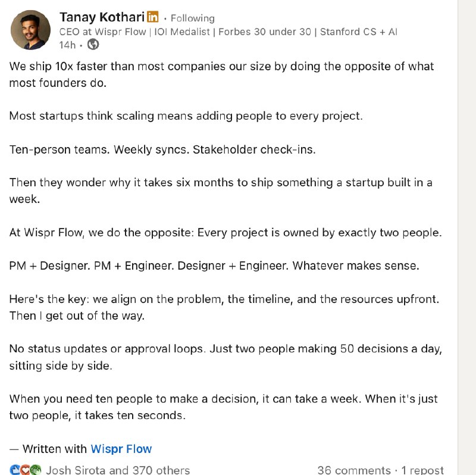Click the globe public visibility icon
This screenshot has width=476, height=475.
tap(93, 44)
